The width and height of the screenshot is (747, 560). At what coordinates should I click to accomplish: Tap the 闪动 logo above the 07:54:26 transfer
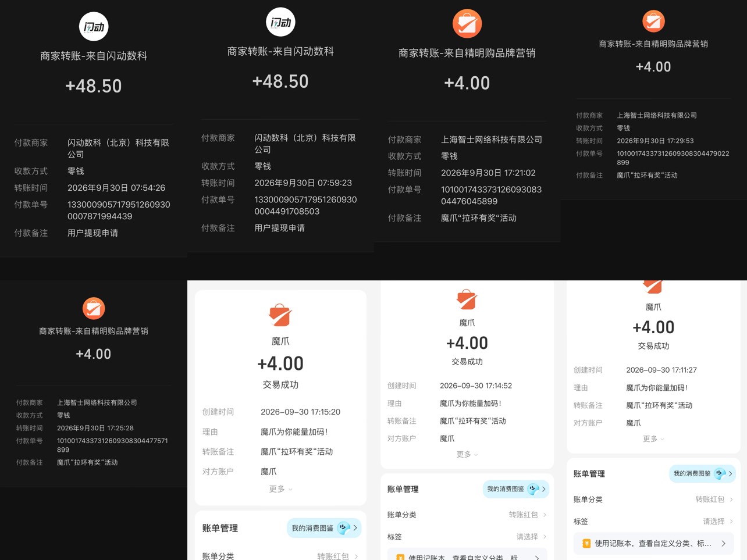pos(94,26)
